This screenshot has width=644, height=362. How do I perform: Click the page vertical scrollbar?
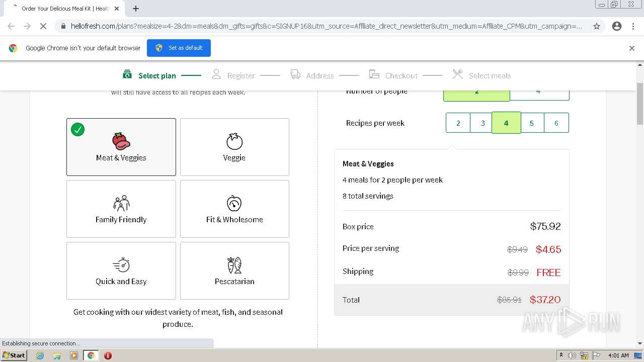(x=640, y=104)
